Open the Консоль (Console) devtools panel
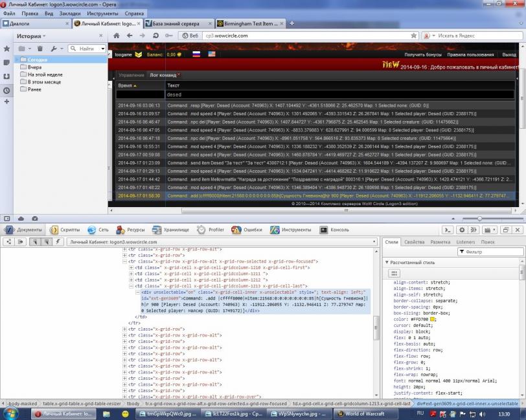 click(x=334, y=230)
